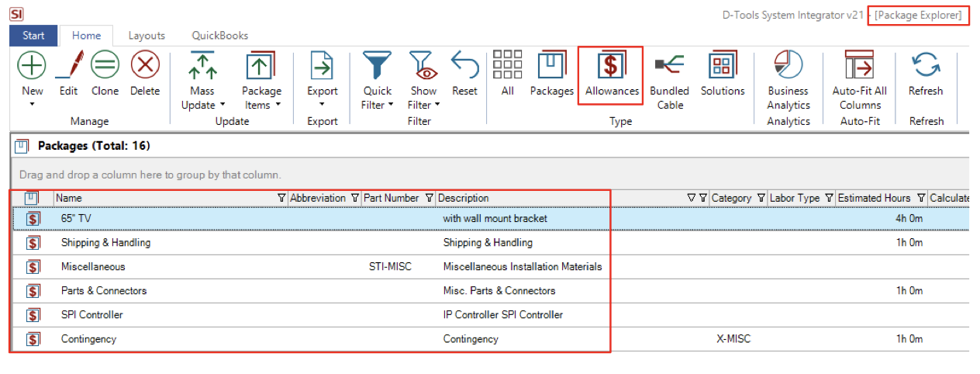The image size is (980, 374).
Task: Expand the Package Items dropdown arrow
Action: (278, 105)
